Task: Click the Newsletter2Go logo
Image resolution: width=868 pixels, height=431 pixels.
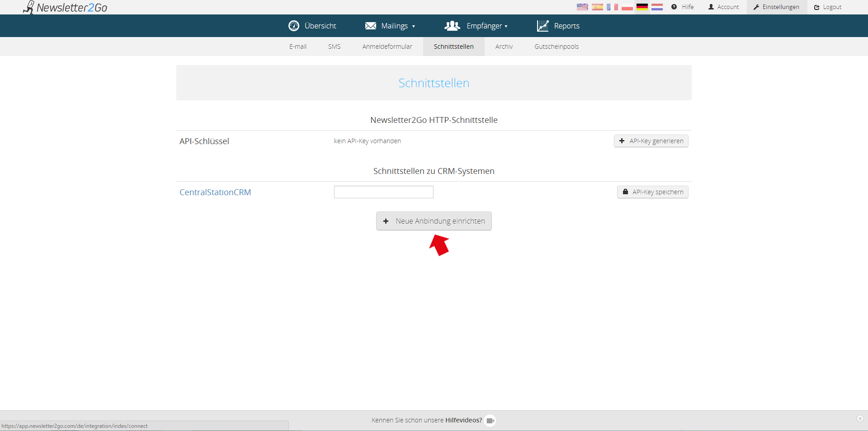Action: click(x=65, y=7)
